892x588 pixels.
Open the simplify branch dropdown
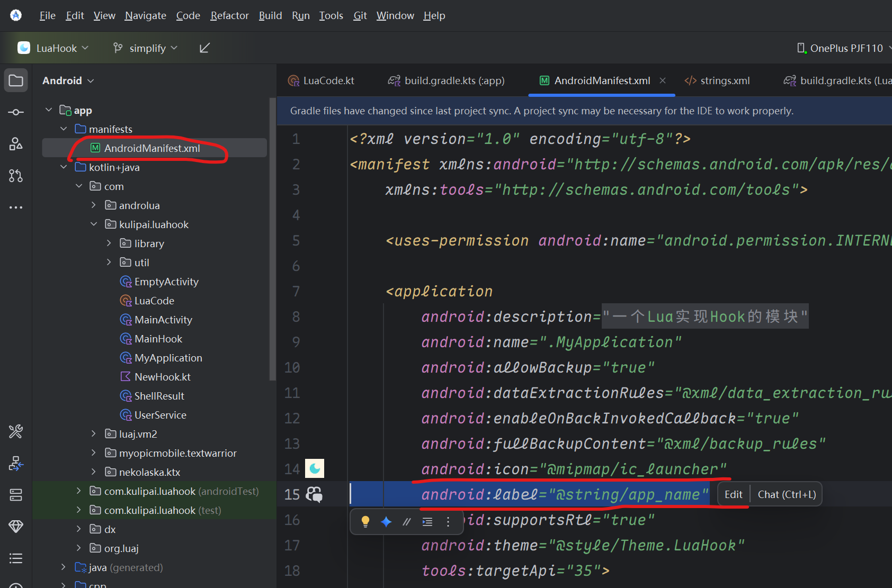pyautogui.click(x=146, y=48)
